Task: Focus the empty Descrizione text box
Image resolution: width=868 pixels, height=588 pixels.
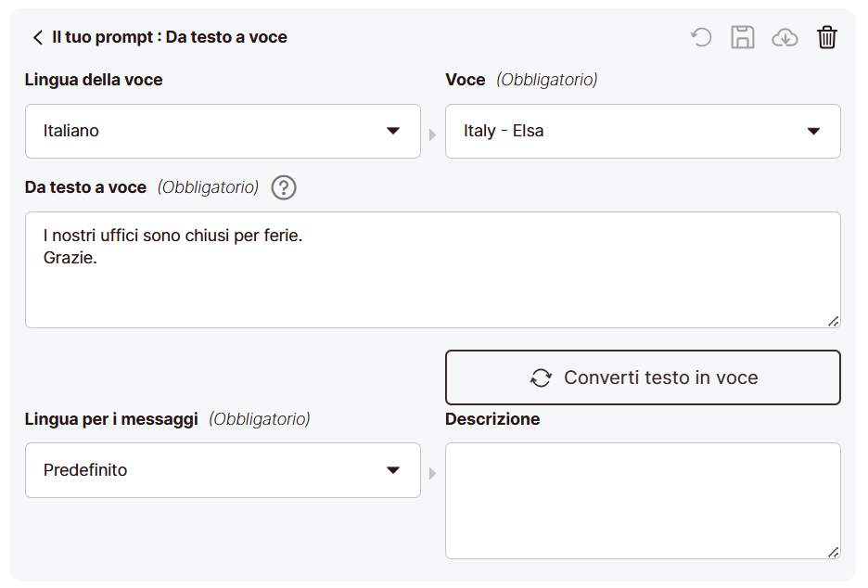Action: [643, 501]
